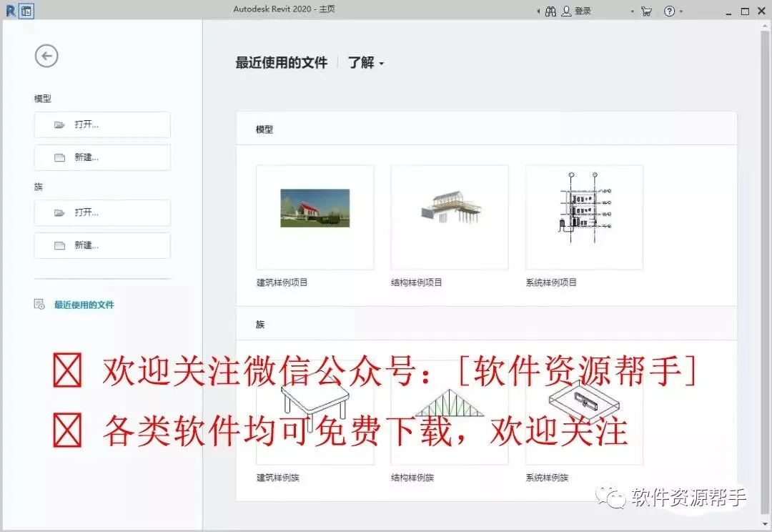Open the 系统样例族 thumbnail
The height and width of the screenshot is (532, 772).
click(x=585, y=413)
